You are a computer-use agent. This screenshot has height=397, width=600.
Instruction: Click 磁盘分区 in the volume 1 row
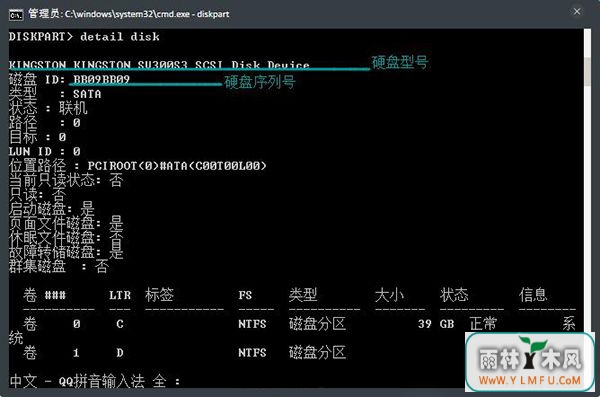[318, 353]
